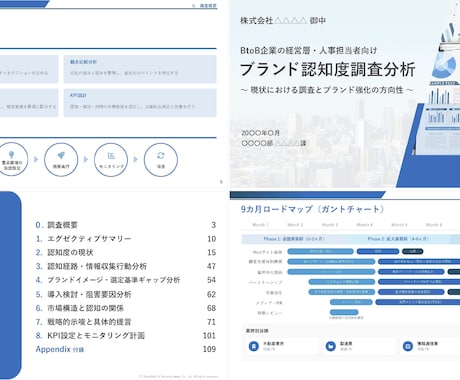Click the 施策実行 label under the rocket
The width and height of the screenshot is (460, 380).
pos(61,166)
